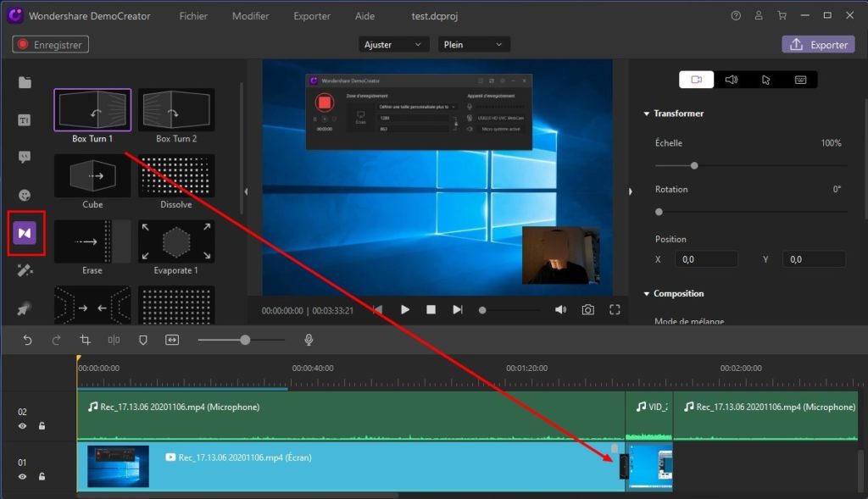Adjust the Rotation slider handle
The width and height of the screenshot is (868, 499).
(x=659, y=212)
